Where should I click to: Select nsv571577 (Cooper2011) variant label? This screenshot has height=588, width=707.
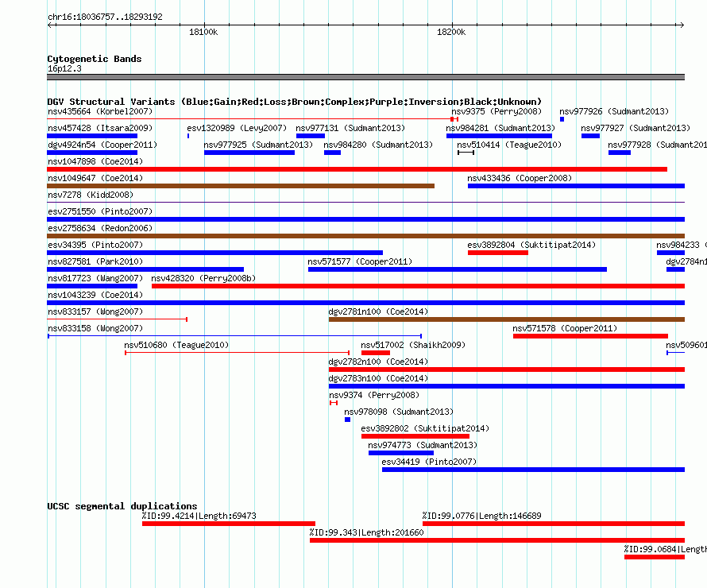(360, 261)
